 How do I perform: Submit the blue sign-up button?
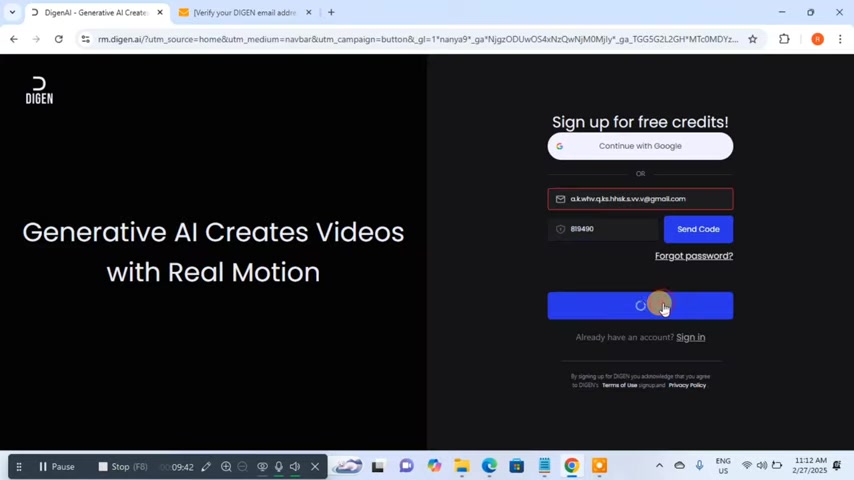(x=640, y=306)
